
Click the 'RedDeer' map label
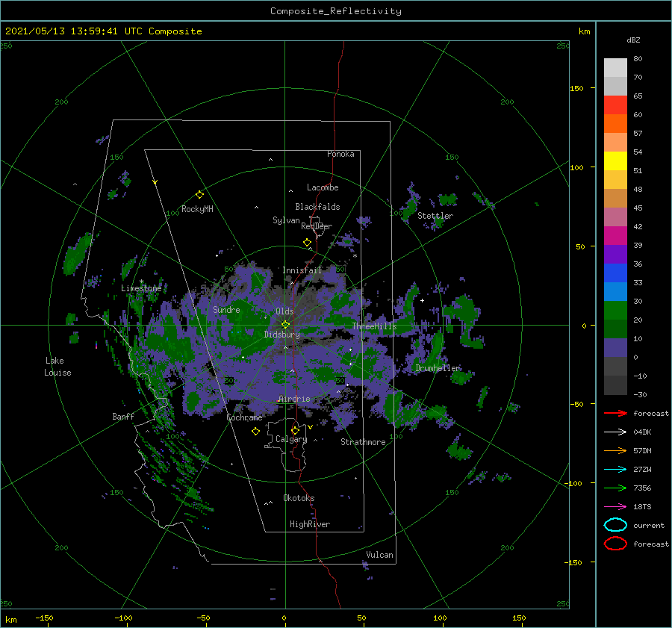[317, 226]
